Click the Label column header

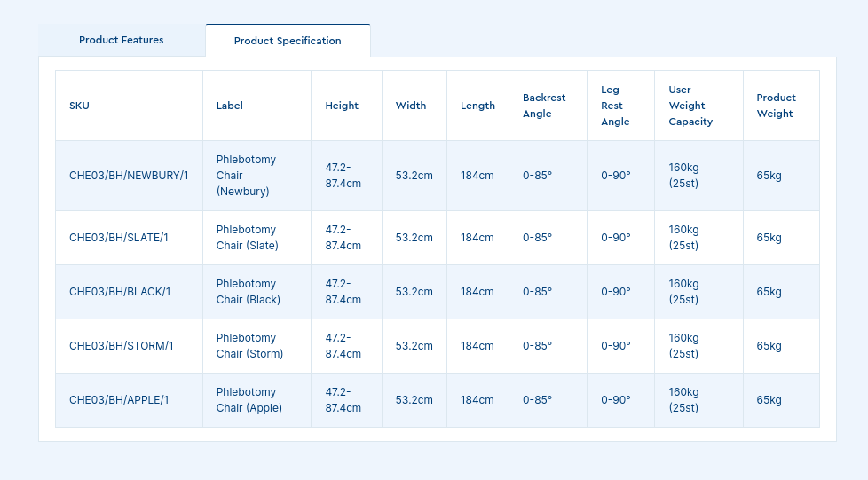point(230,106)
